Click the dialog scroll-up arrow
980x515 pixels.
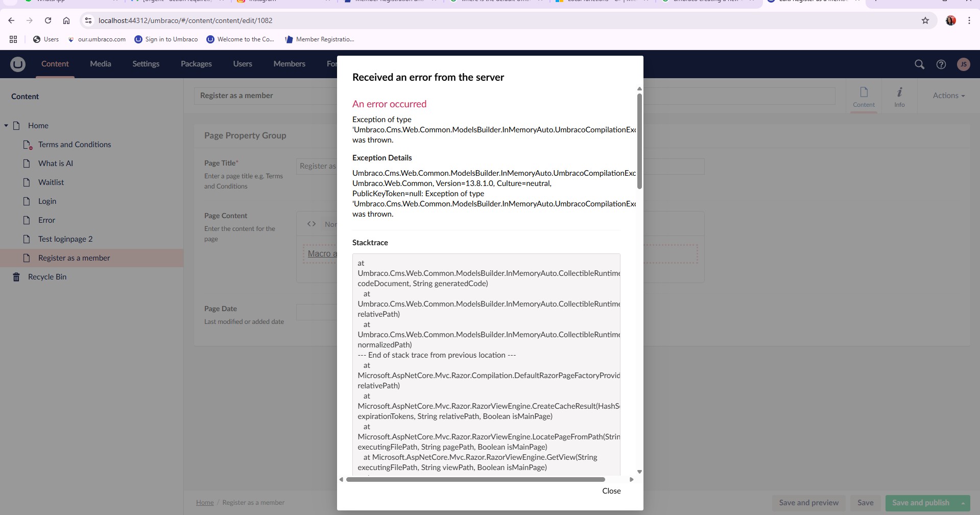tap(639, 89)
